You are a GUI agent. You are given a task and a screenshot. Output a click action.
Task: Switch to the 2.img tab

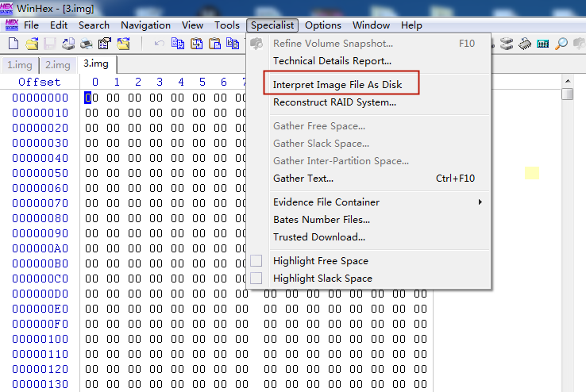[58, 65]
